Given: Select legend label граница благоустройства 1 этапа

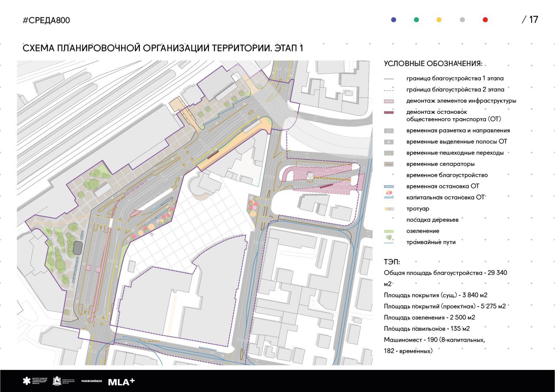Looking at the screenshot, I should 455,79.
